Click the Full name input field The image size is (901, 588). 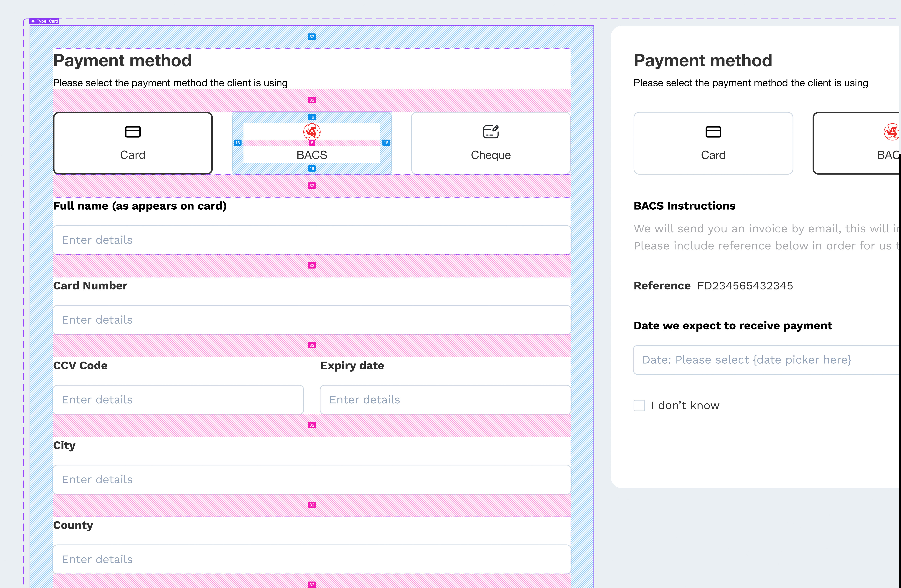(312, 240)
